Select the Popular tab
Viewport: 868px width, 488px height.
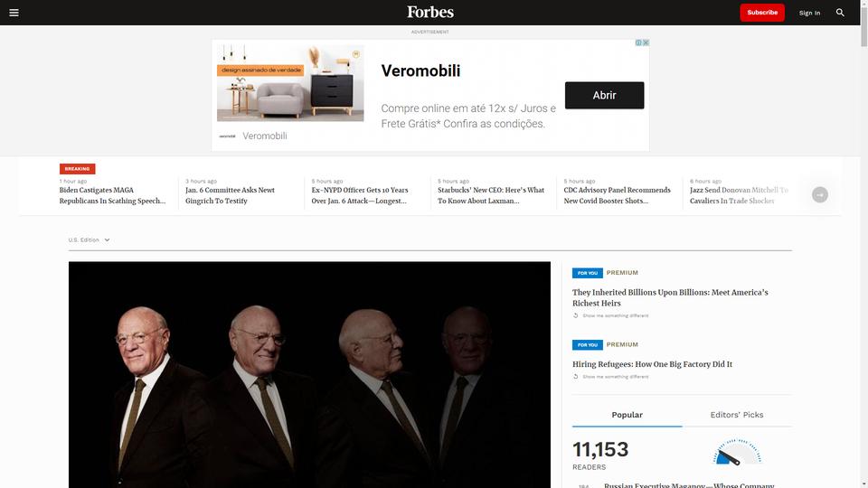(x=627, y=415)
